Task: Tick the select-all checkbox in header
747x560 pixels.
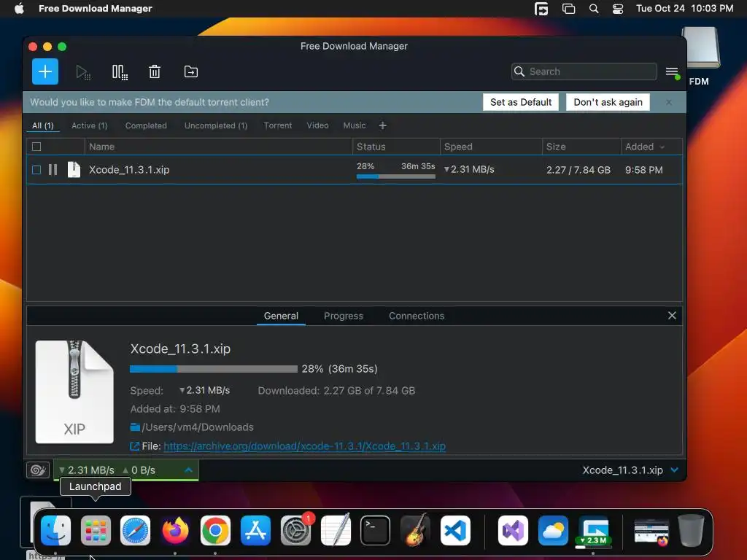Action: [x=36, y=147]
